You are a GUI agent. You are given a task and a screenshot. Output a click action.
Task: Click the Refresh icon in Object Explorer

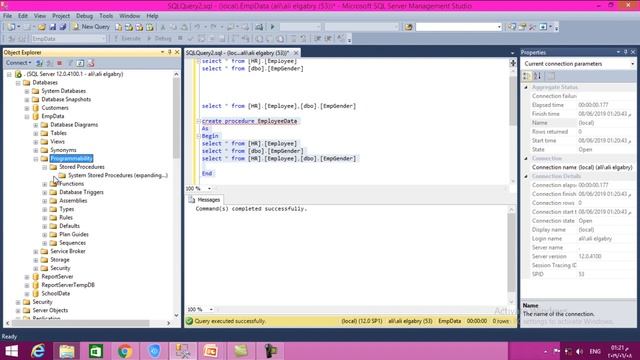coord(80,63)
